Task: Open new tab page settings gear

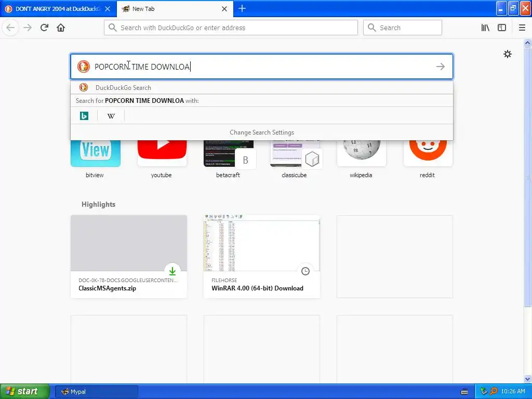Action: pyautogui.click(x=507, y=54)
